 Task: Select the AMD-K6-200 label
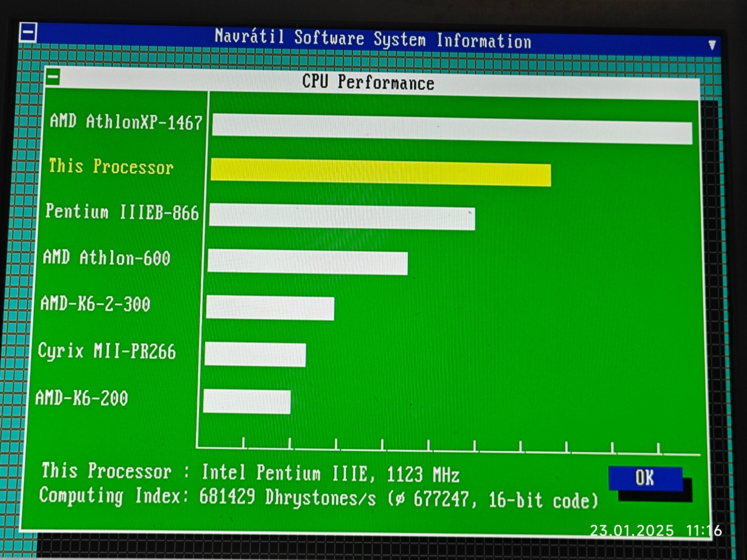coord(81,398)
